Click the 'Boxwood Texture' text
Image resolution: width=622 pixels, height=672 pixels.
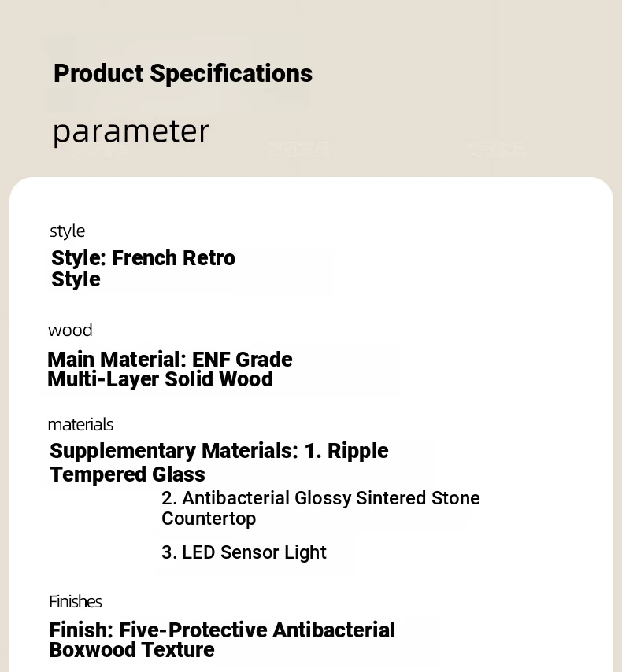point(131,650)
